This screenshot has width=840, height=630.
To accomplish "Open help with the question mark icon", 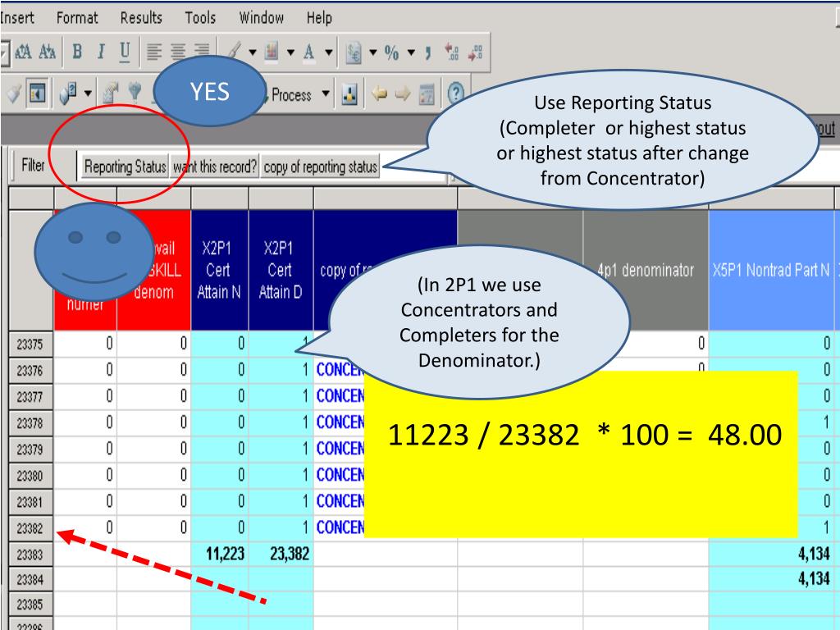I will 454,94.
